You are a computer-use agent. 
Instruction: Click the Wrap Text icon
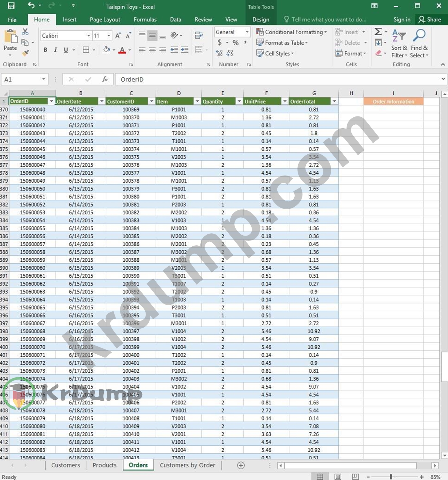(x=199, y=35)
